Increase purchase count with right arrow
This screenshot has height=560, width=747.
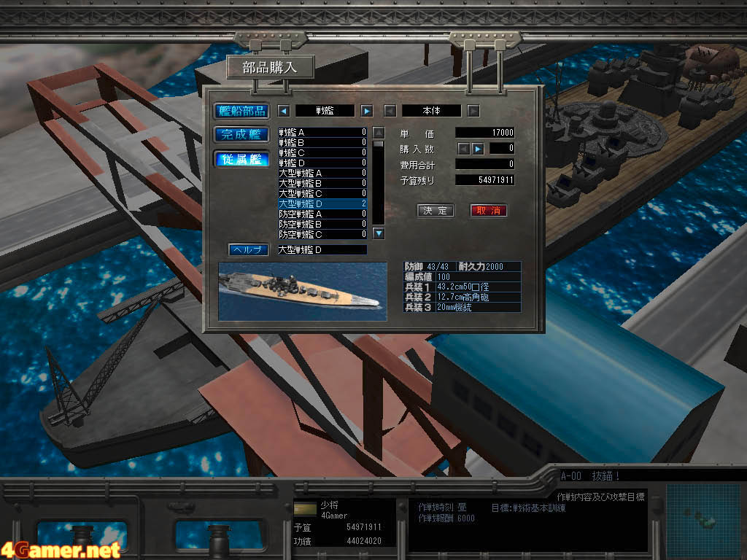(x=478, y=149)
